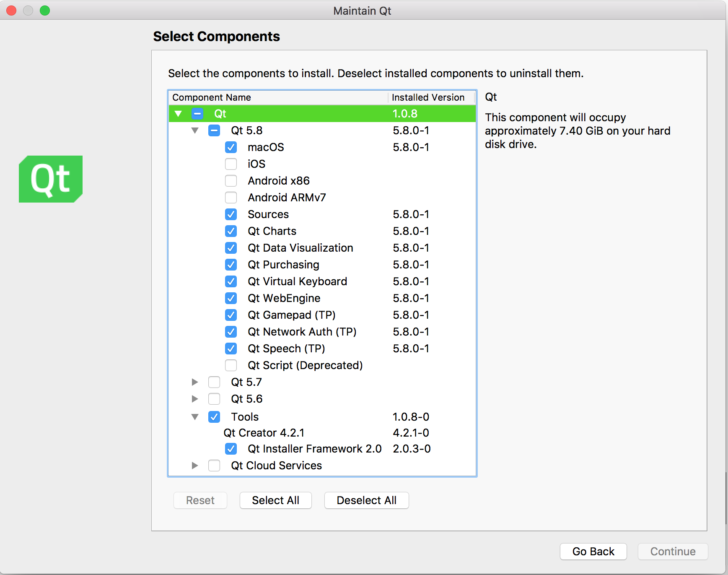Deselect the Qt WebEngine checkbox

tap(231, 298)
